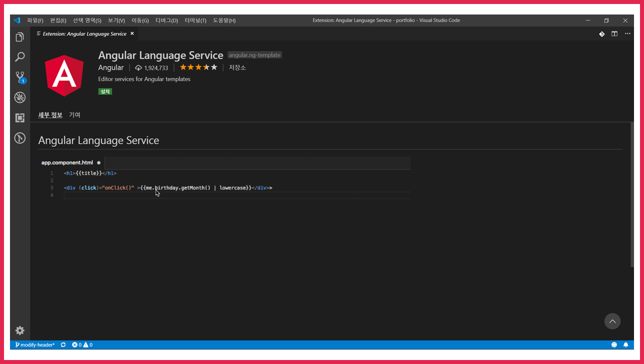Switch to the 기여 contributions tab
This screenshot has width=644, height=364.
point(74,115)
